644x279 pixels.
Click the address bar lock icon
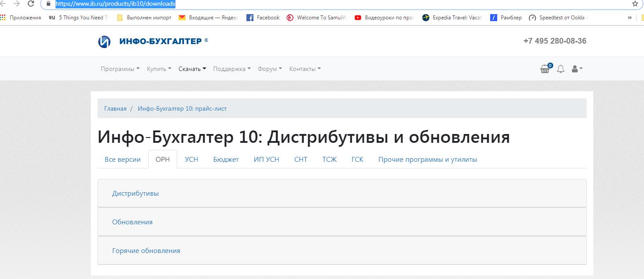point(49,4)
